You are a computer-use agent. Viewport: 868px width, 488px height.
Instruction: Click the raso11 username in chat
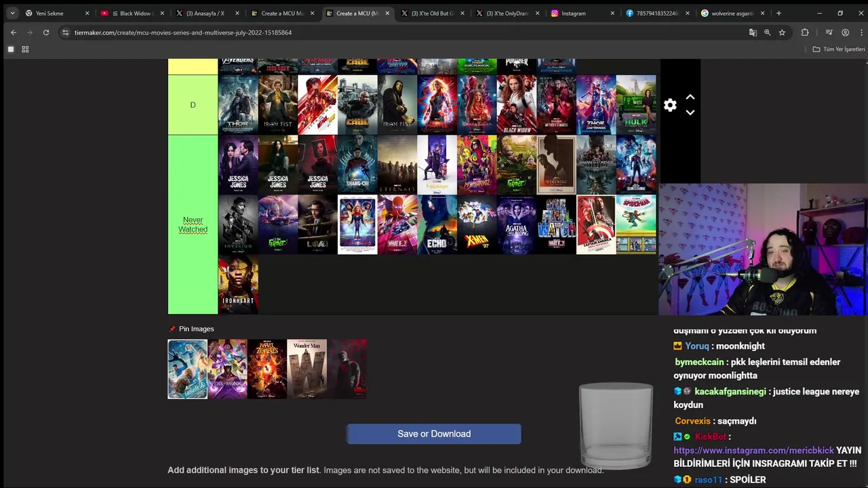[x=708, y=480]
